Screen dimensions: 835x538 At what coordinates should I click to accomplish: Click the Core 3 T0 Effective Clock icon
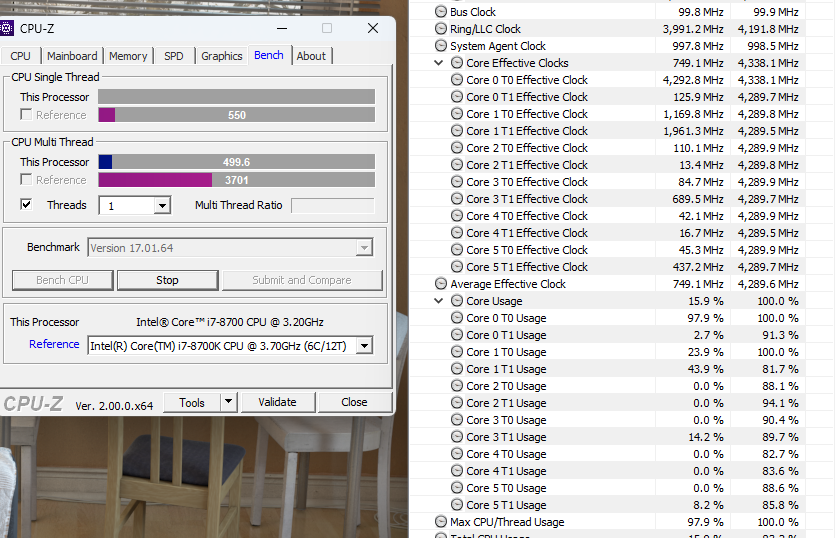click(x=456, y=182)
